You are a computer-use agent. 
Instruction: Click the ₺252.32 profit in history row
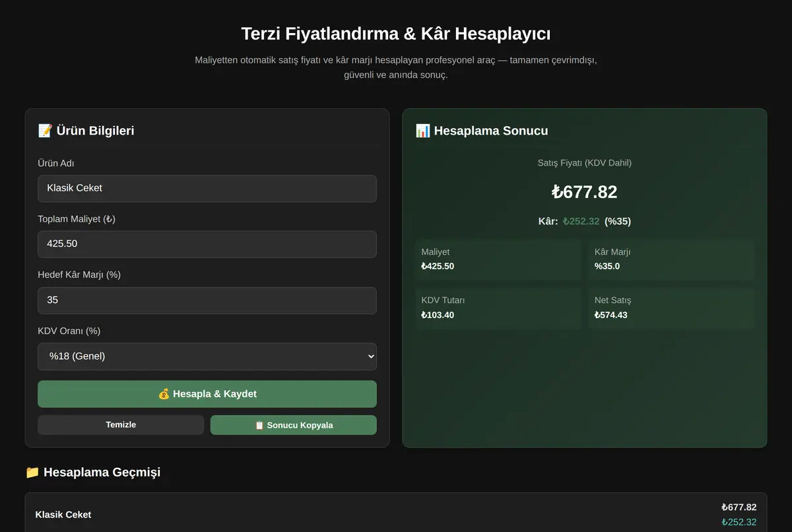click(739, 522)
